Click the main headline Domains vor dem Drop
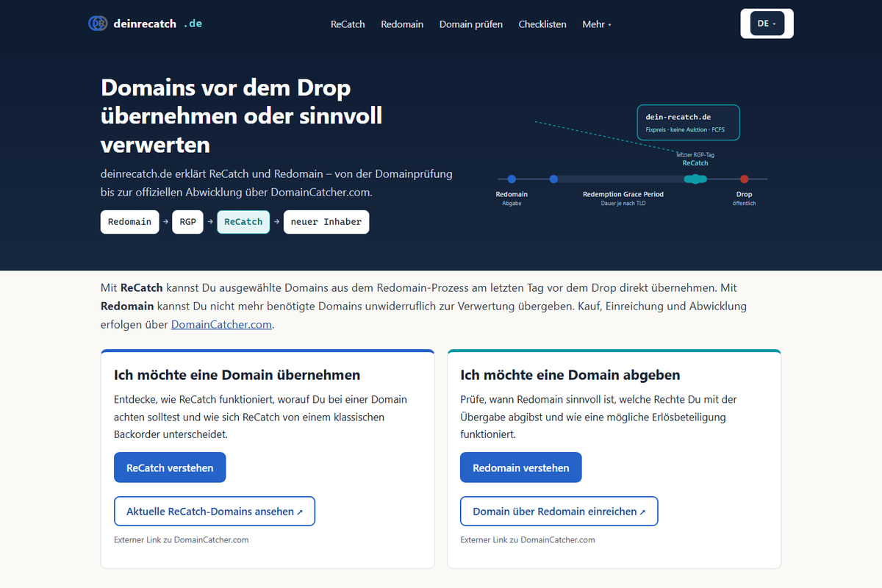Image resolution: width=882 pixels, height=588 pixels. coord(241,115)
